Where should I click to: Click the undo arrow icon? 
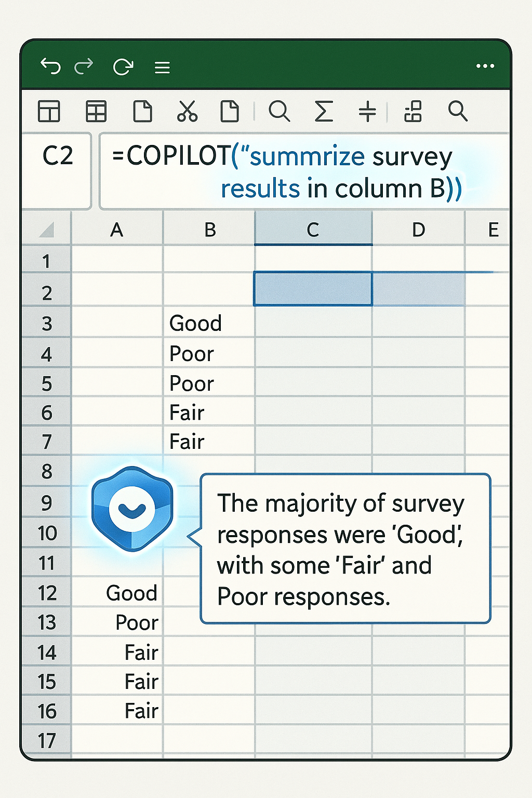[51, 66]
